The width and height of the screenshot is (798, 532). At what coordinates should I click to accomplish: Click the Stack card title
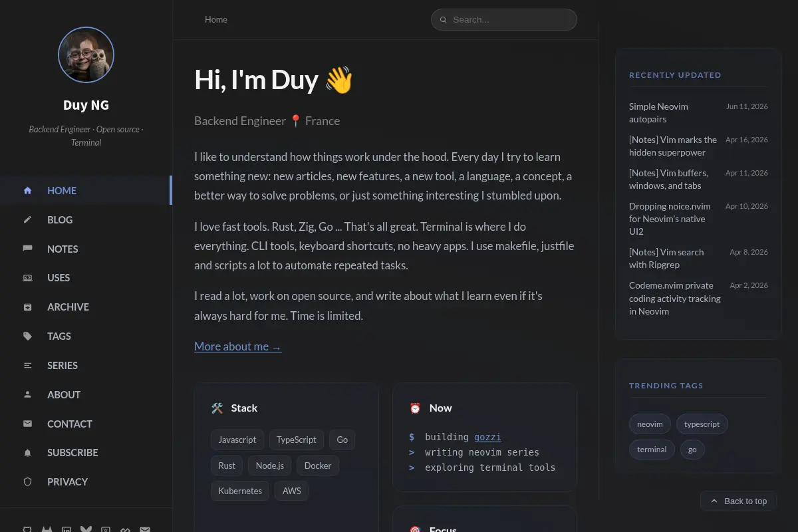(x=244, y=408)
